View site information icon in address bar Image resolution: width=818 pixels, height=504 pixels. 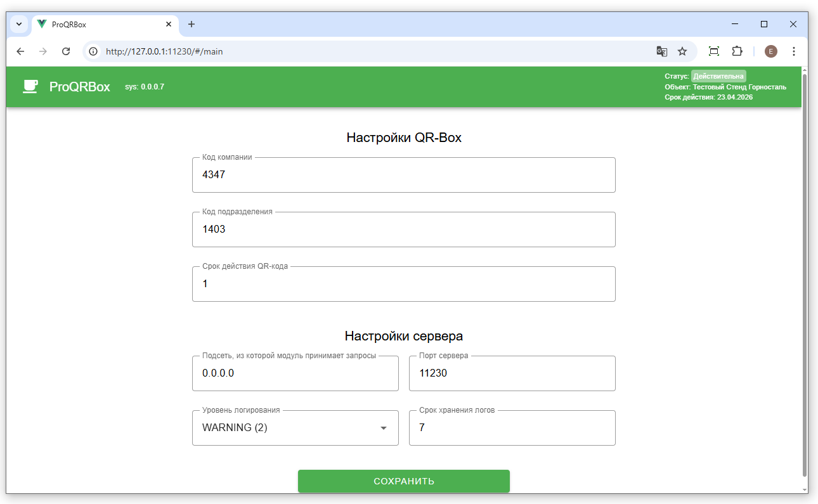[x=94, y=51]
